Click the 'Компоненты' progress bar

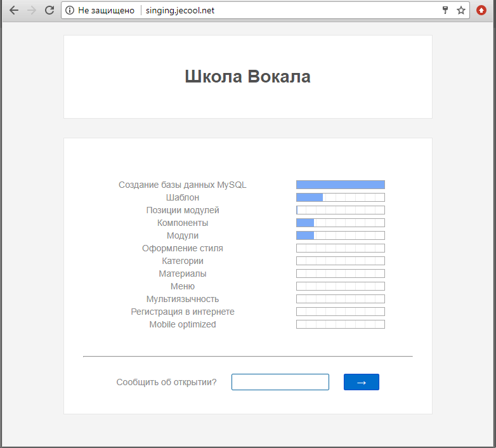[341, 223]
